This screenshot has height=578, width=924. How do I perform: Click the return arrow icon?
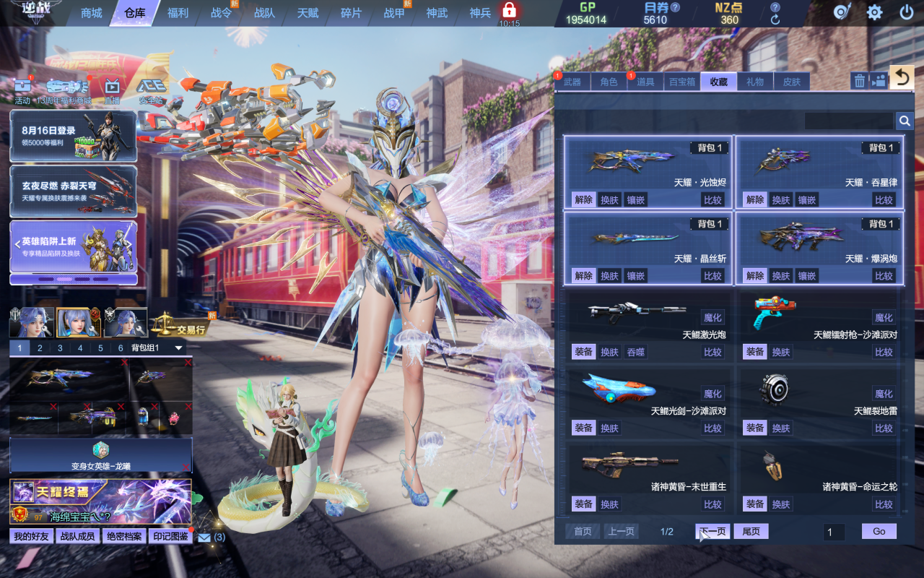point(902,78)
